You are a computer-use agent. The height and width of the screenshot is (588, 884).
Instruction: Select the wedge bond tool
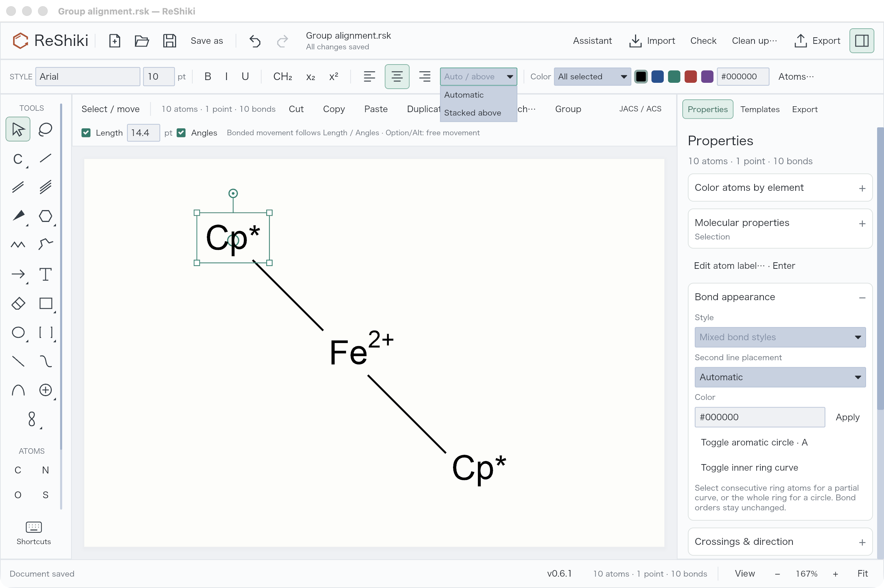tap(18, 216)
